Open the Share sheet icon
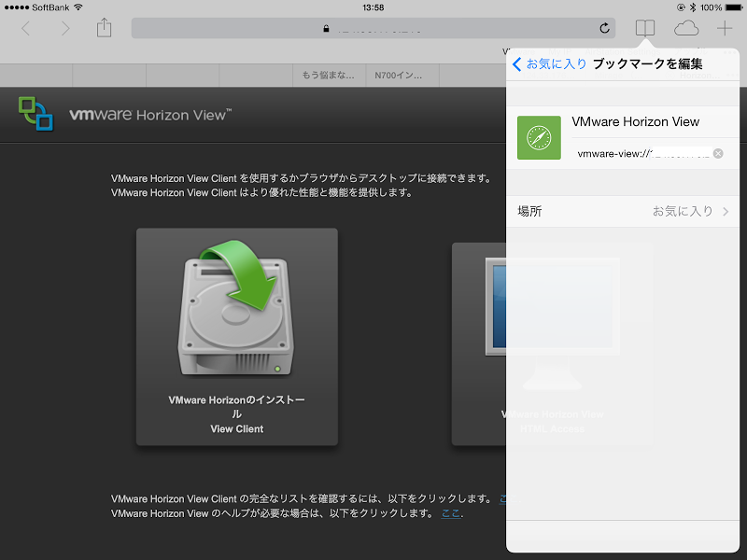 [x=104, y=28]
